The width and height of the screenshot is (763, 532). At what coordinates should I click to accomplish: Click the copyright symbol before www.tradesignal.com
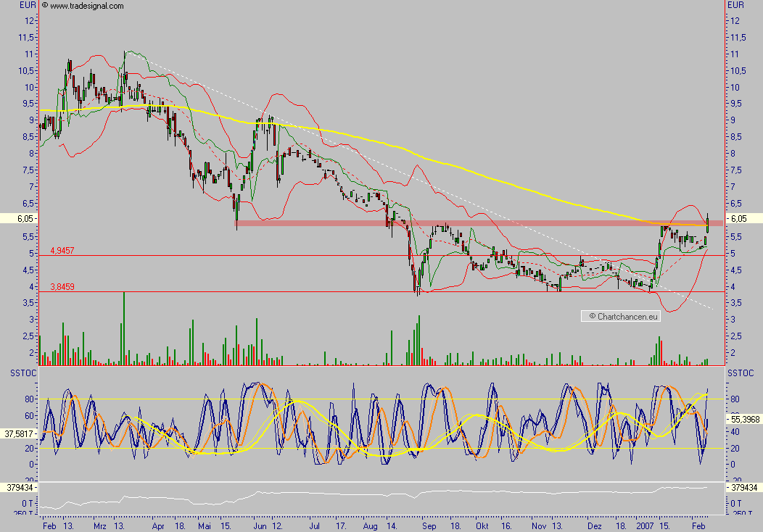click(45, 6)
